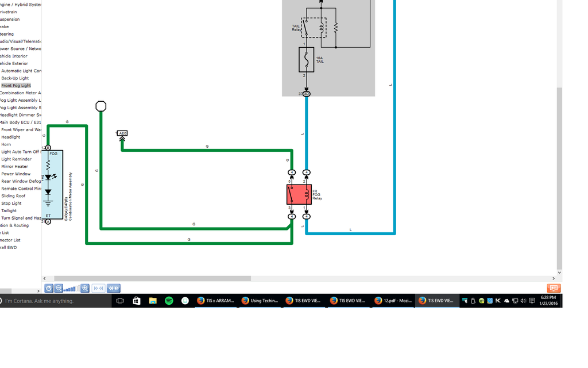The height and width of the screenshot is (368, 588).
Task: Click diagram scroll right arrow
Action: pos(554,278)
